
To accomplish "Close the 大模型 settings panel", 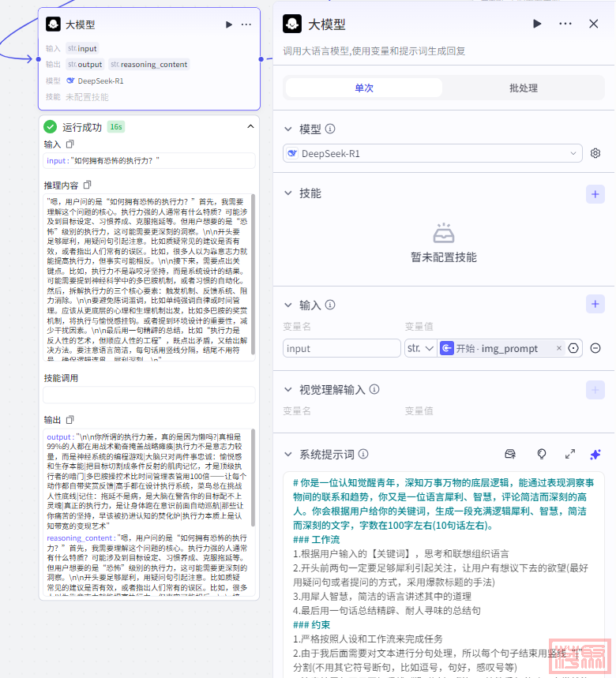I will (594, 24).
